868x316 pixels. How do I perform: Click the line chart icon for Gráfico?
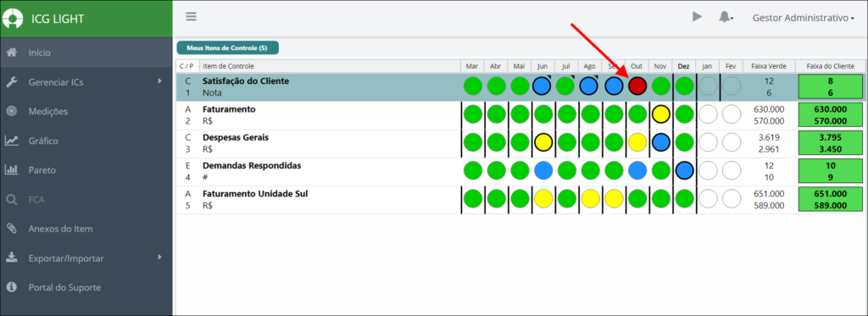click(11, 141)
